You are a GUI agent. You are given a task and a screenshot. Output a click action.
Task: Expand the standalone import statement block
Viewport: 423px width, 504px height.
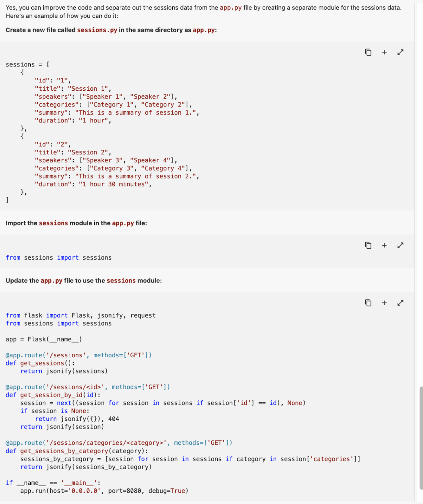(400, 245)
